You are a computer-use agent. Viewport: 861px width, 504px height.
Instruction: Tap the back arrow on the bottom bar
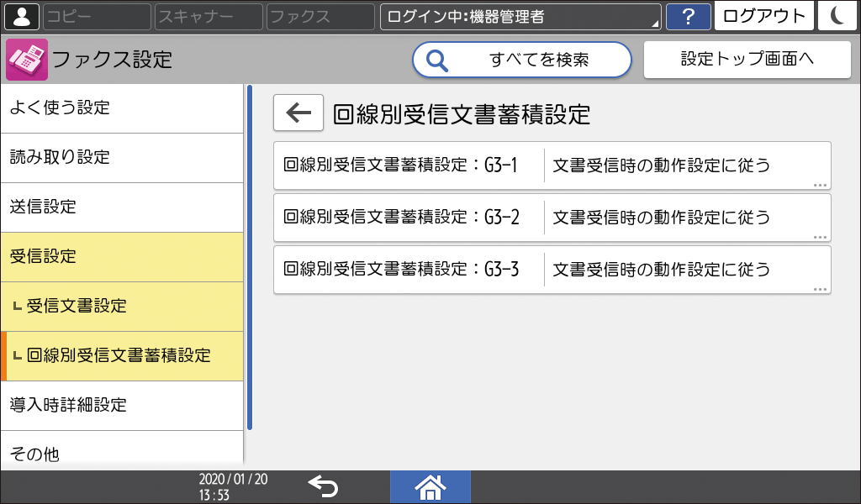(326, 486)
